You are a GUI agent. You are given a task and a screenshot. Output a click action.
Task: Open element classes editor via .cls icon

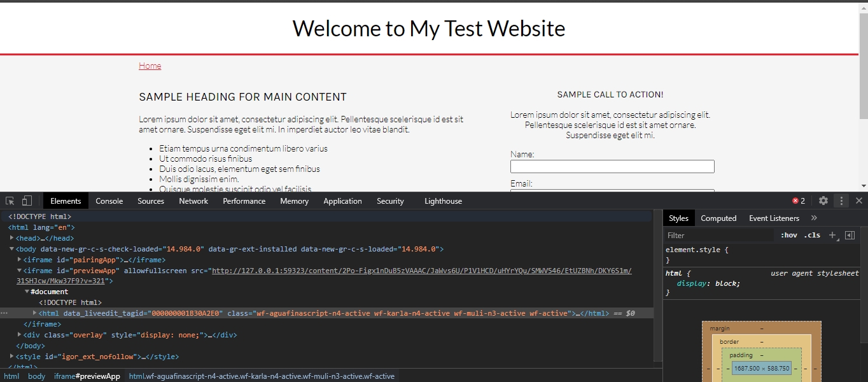click(812, 235)
